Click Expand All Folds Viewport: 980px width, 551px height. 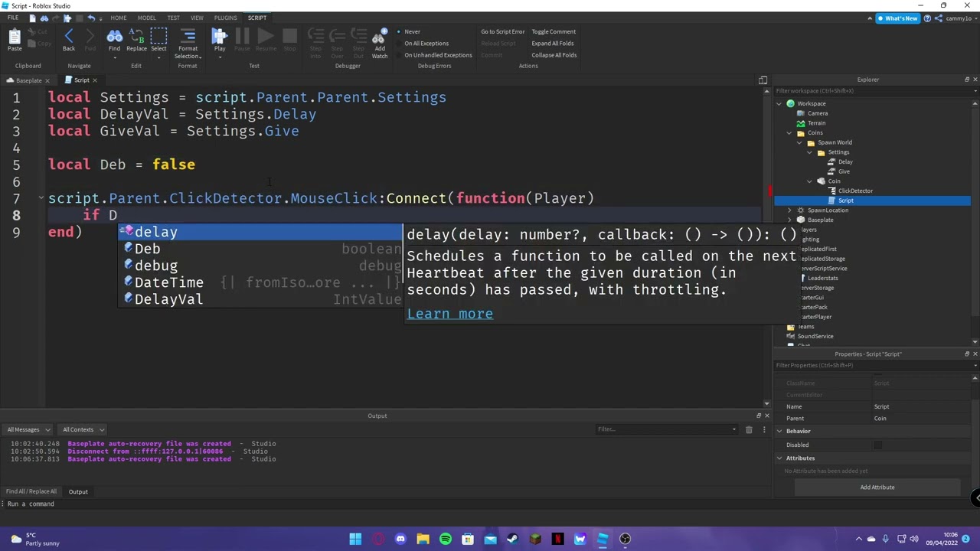tap(553, 43)
